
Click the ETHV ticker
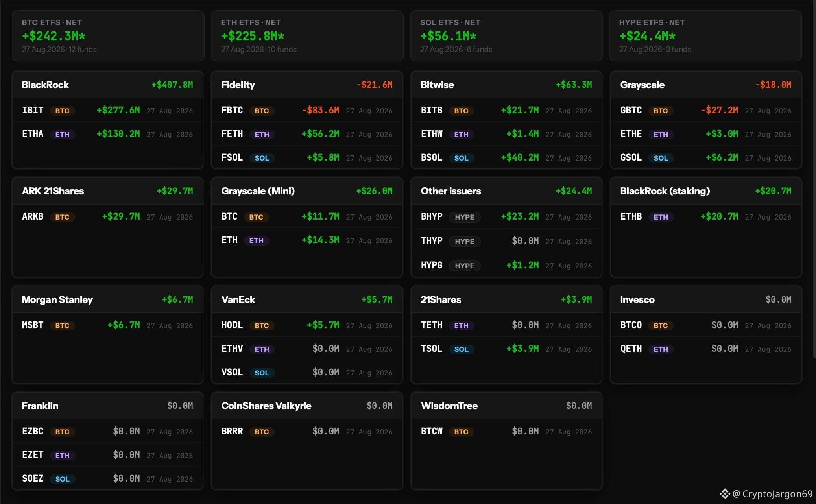[232, 349]
